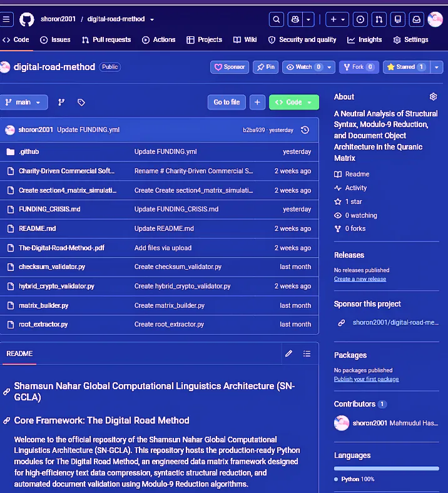448x493 pixels.
Task: Switch to the Actions tab
Action: (159, 39)
